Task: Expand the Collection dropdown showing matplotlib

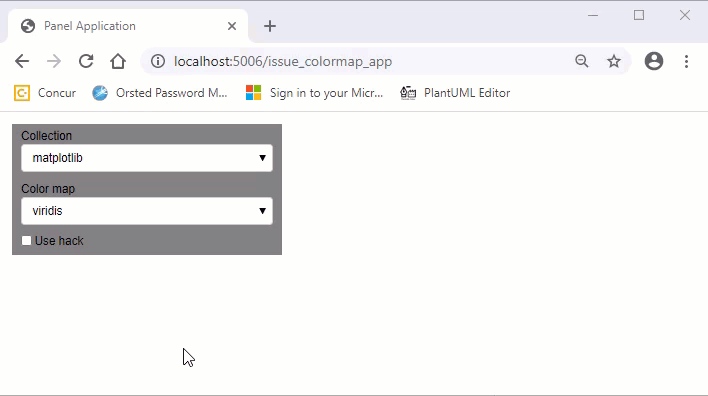Action: (147, 158)
